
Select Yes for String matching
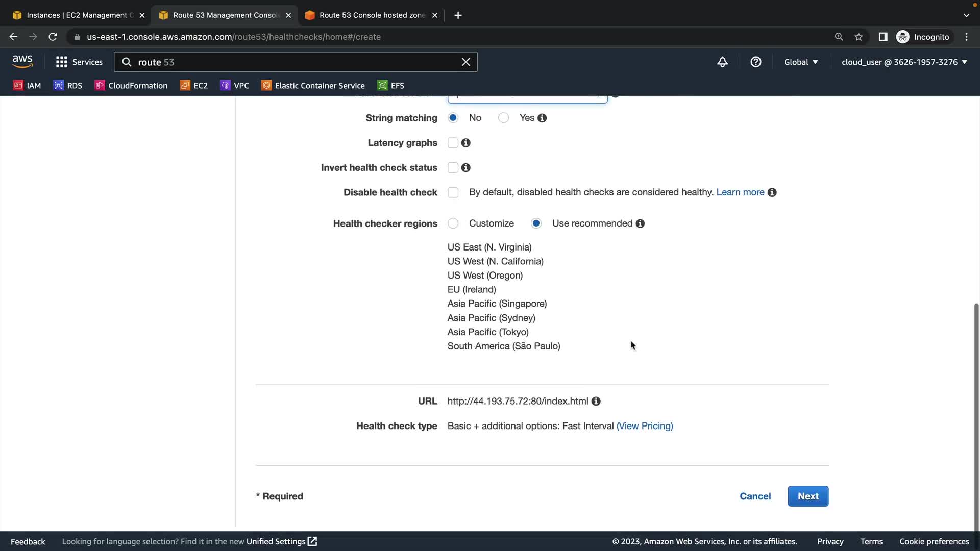click(504, 118)
